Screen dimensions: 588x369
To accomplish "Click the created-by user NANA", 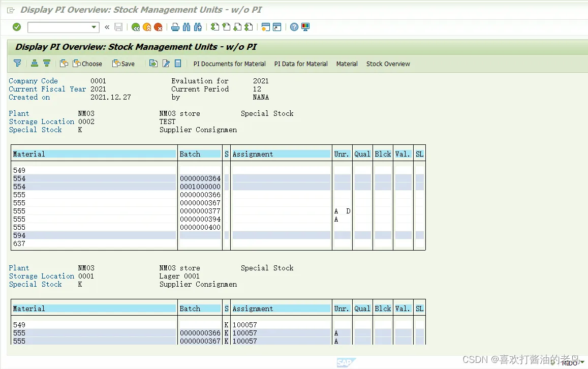I will tap(261, 97).
